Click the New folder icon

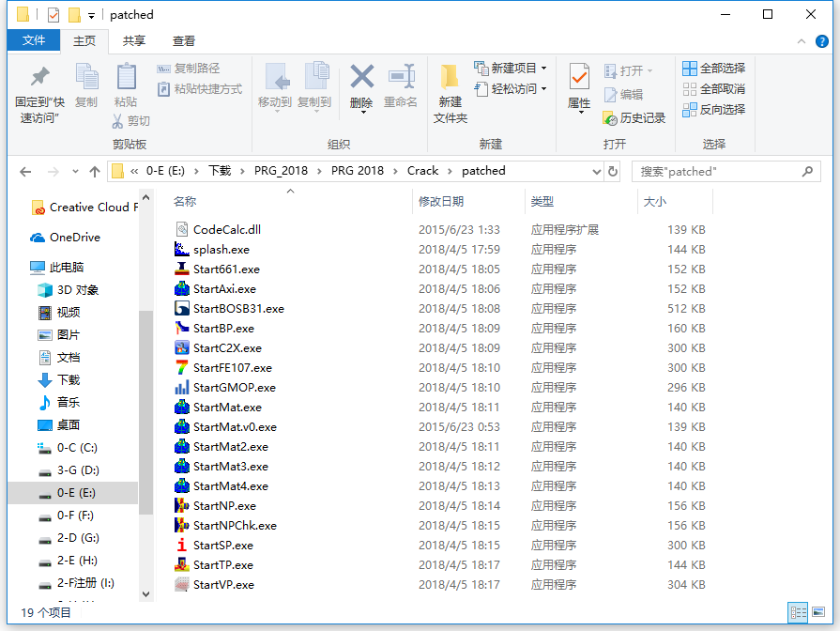point(450,77)
